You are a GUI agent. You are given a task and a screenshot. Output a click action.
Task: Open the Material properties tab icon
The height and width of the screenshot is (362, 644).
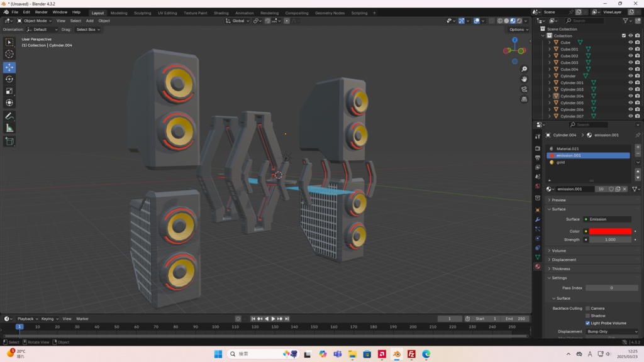point(537,266)
